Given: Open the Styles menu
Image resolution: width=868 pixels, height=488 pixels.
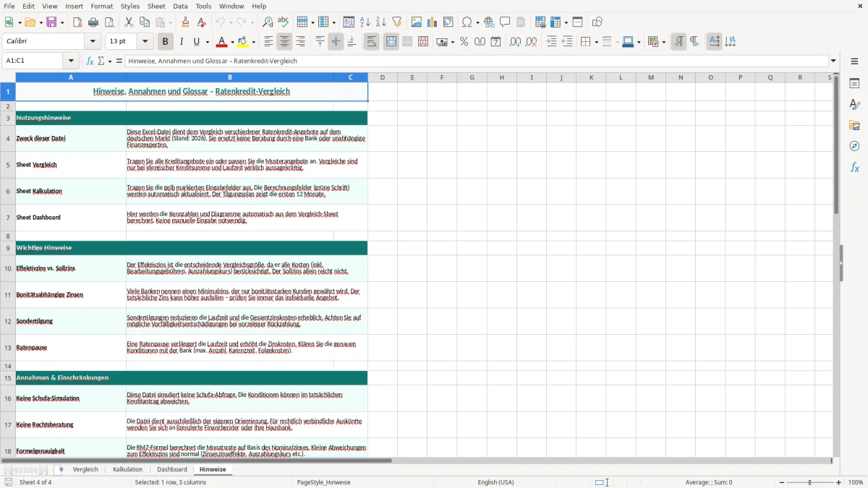Looking at the screenshot, I should pos(130,6).
